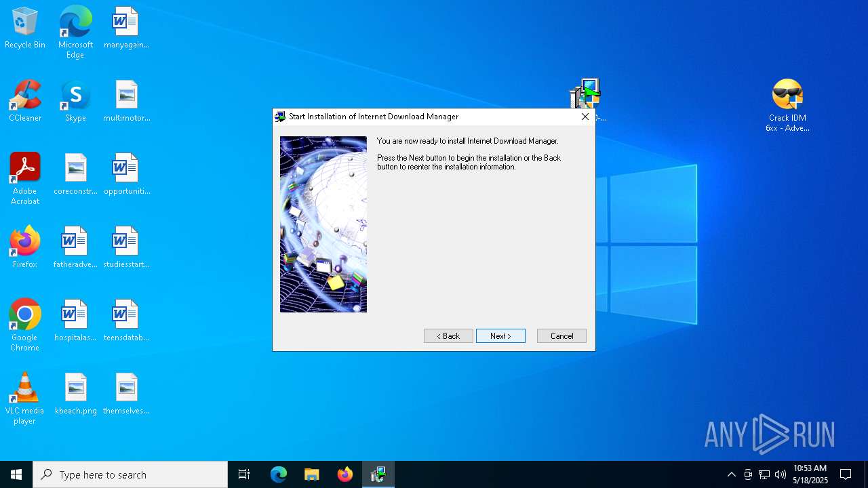
Task: Click the installer title bar icon
Action: point(280,117)
